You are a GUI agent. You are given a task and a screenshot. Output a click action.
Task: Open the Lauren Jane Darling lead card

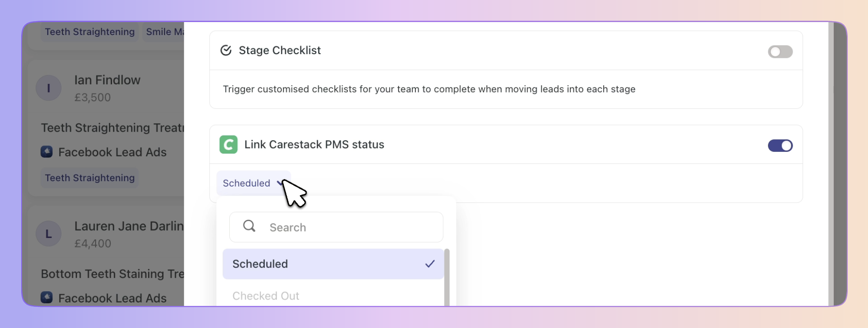[x=106, y=256]
